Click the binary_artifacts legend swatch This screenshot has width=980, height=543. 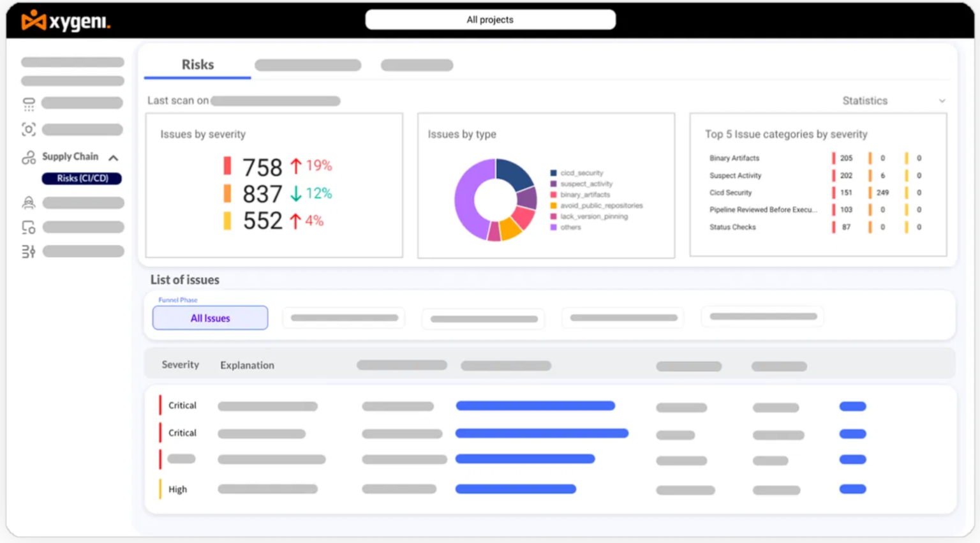point(554,195)
